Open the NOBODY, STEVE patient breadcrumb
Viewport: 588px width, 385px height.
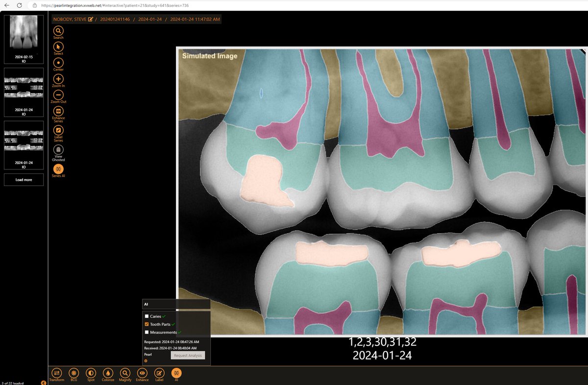pos(70,19)
